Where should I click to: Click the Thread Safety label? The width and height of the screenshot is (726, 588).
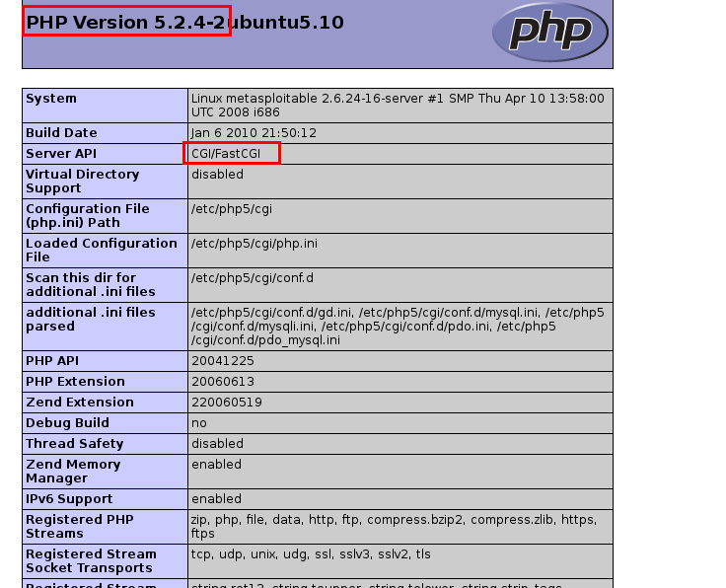tap(75, 444)
